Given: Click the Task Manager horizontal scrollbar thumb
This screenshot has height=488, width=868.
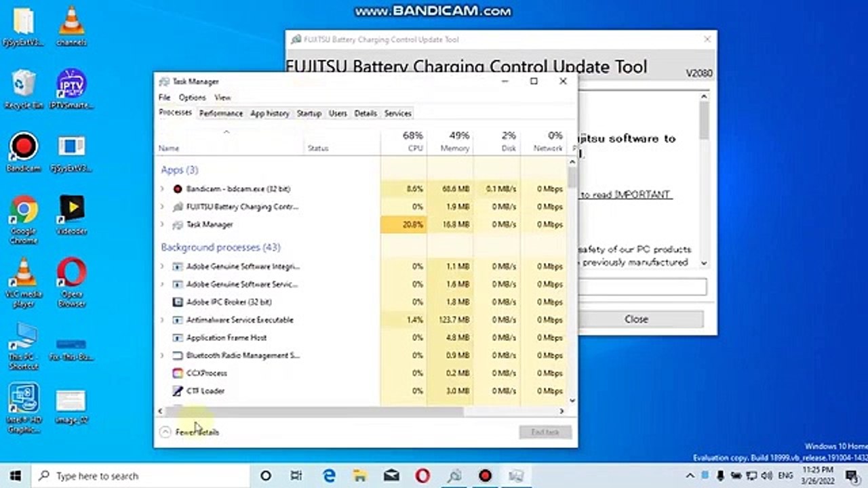Looking at the screenshot, I should tap(315, 411).
